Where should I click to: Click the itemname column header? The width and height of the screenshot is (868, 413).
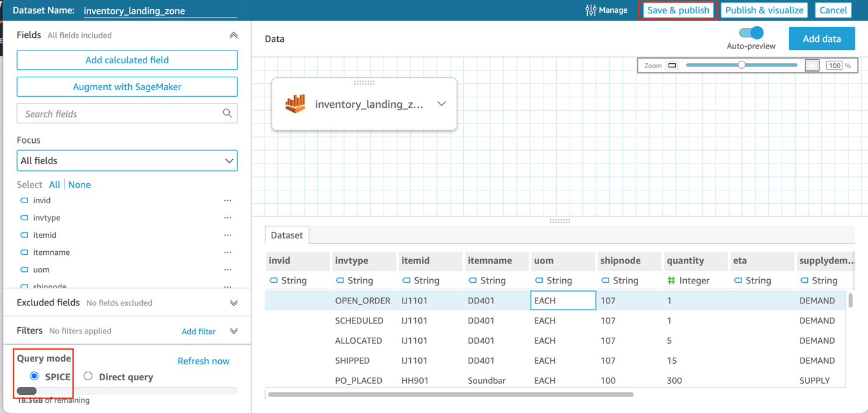coord(497,260)
